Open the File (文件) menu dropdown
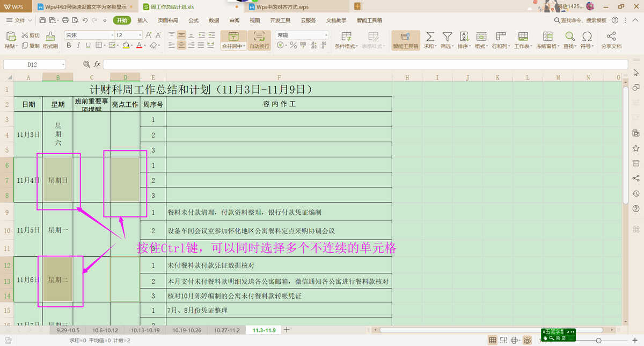644x346 pixels. point(19,20)
